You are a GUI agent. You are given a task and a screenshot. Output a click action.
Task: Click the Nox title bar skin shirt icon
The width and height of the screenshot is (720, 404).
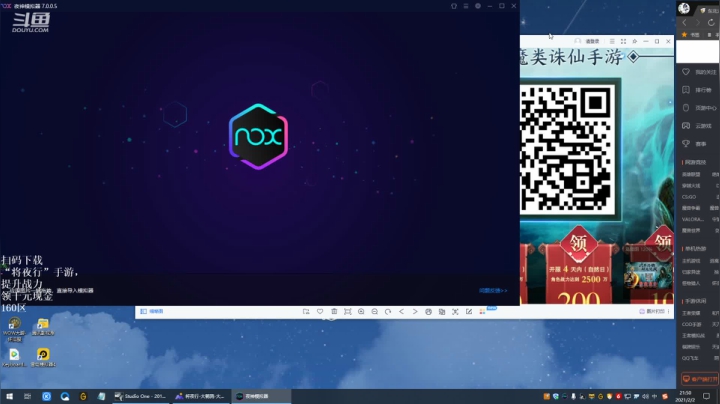454,6
